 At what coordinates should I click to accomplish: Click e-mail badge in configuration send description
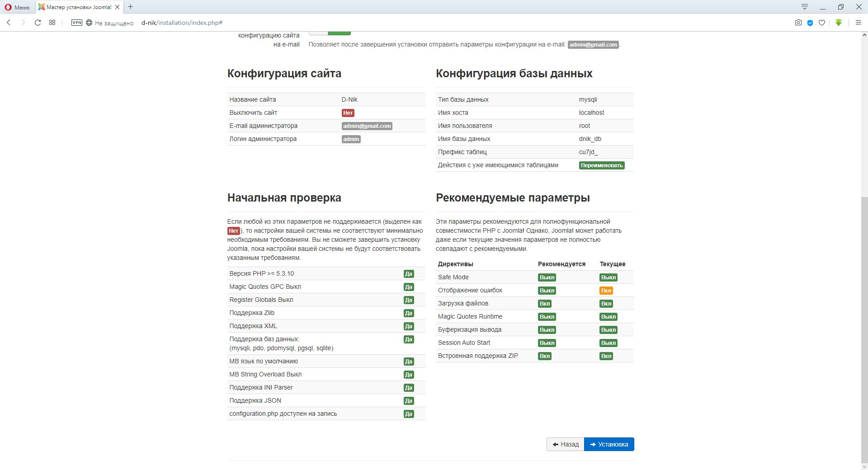[593, 45]
